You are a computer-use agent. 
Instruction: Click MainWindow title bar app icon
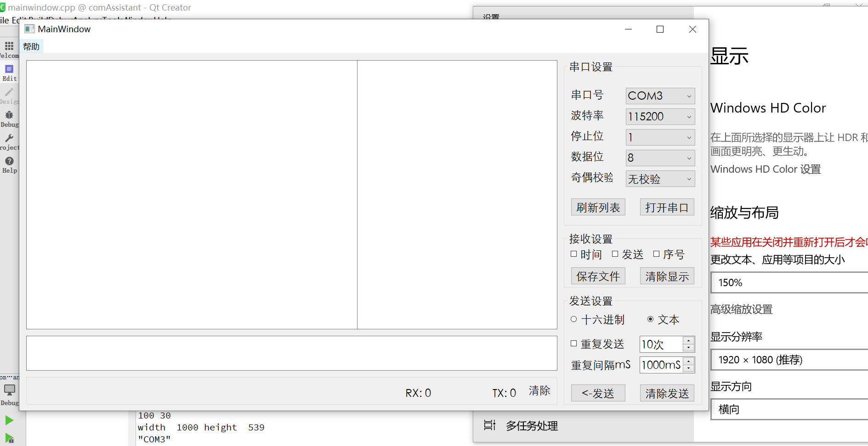point(29,29)
